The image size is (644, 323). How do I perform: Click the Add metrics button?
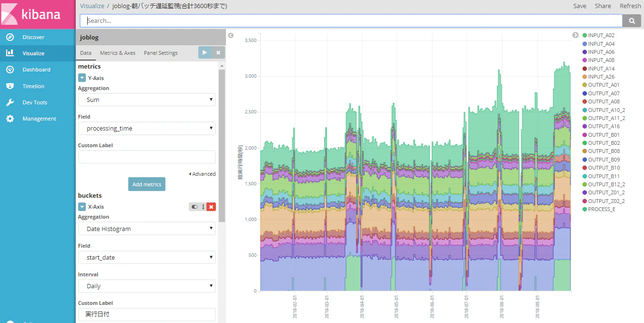[147, 184]
